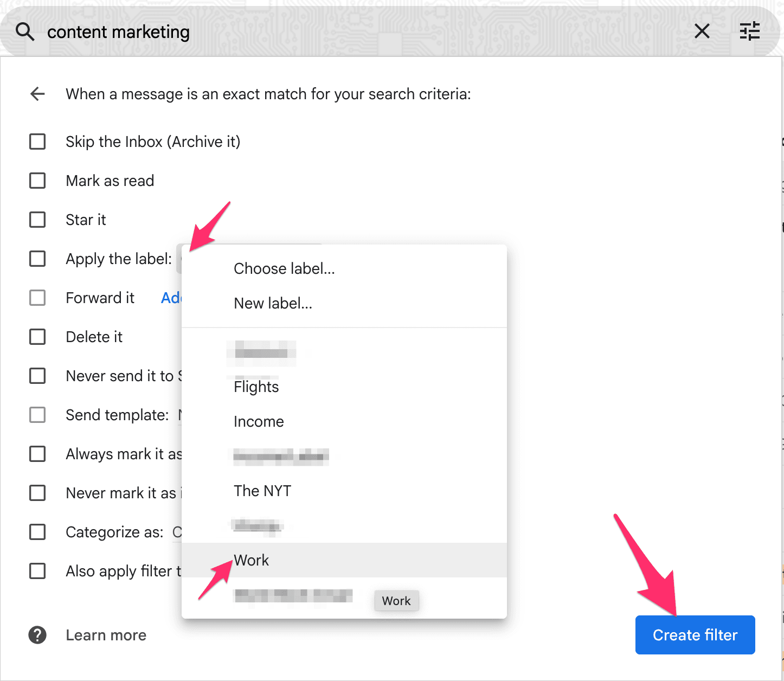Select Income in the label menu
This screenshot has height=681, width=784.
[x=259, y=421]
